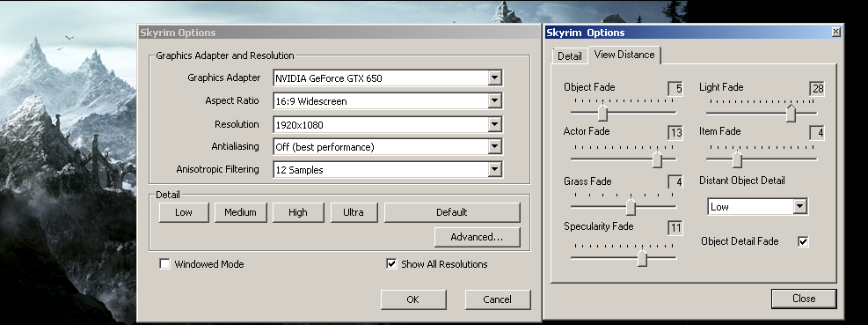This screenshot has height=325, width=868.
Task: Close the advanced options with Close button
Action: (x=804, y=299)
